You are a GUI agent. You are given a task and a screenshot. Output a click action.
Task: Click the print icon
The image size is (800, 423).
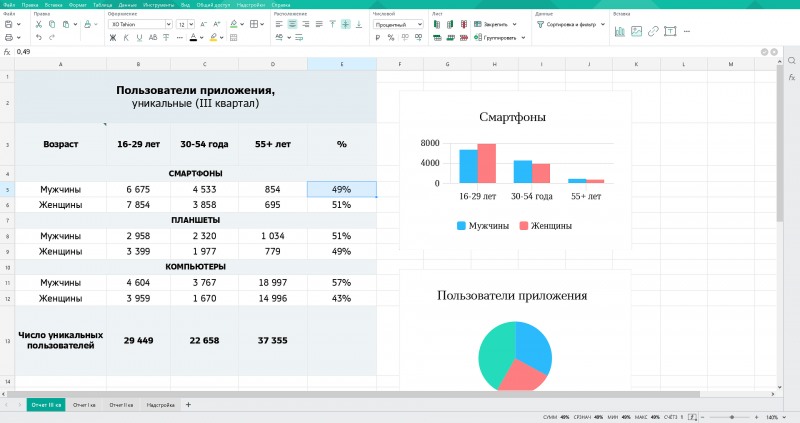tap(8, 38)
